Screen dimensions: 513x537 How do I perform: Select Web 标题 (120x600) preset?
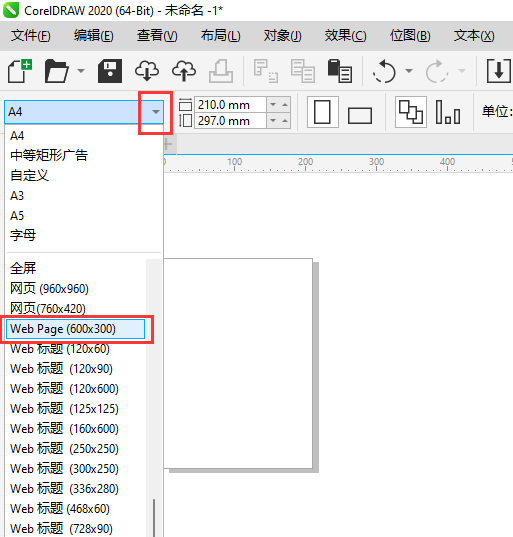pos(76,389)
